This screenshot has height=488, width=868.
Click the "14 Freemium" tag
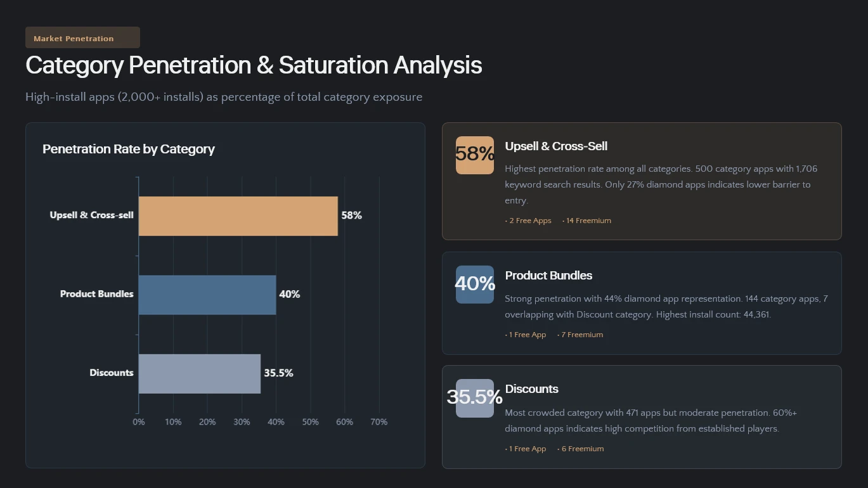(588, 221)
